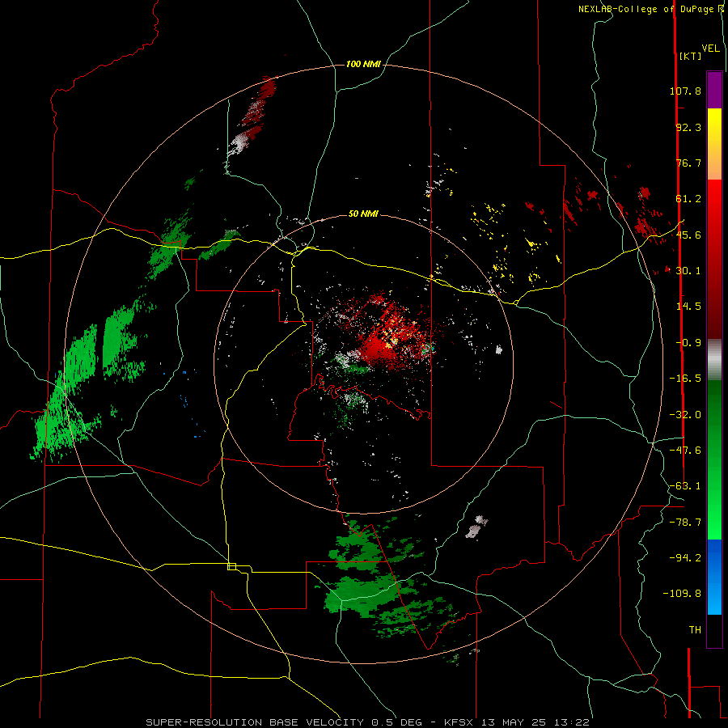Click the -109.8 velocity scale value
This screenshot has width=728, height=728.
click(682, 594)
